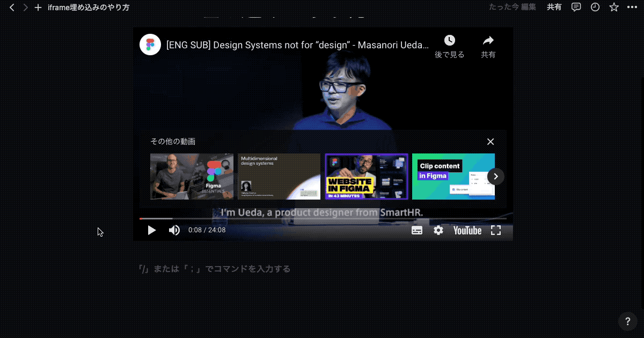This screenshot has width=644, height=338.
Task: Open Multidimensional design systems video thumbnail
Action: click(279, 177)
